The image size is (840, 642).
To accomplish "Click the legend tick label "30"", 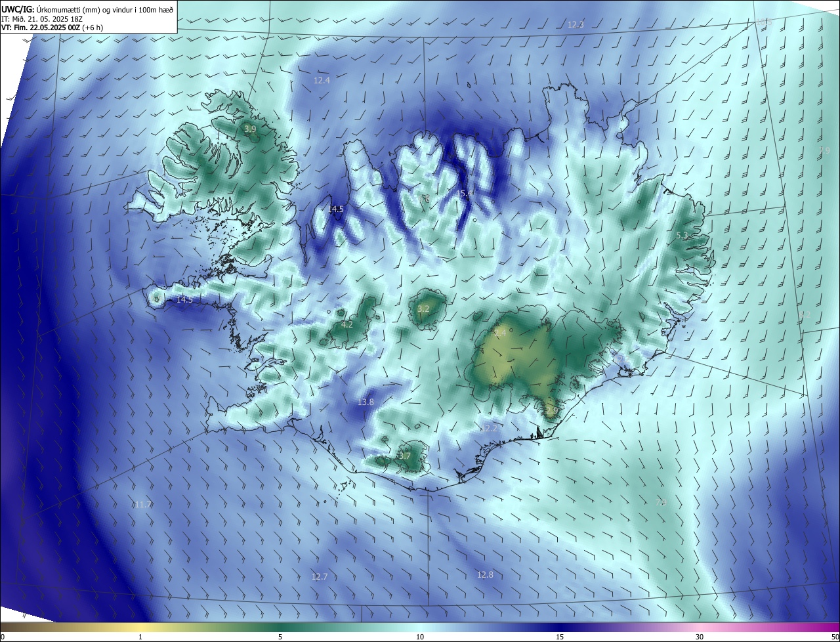I will coord(700,637).
